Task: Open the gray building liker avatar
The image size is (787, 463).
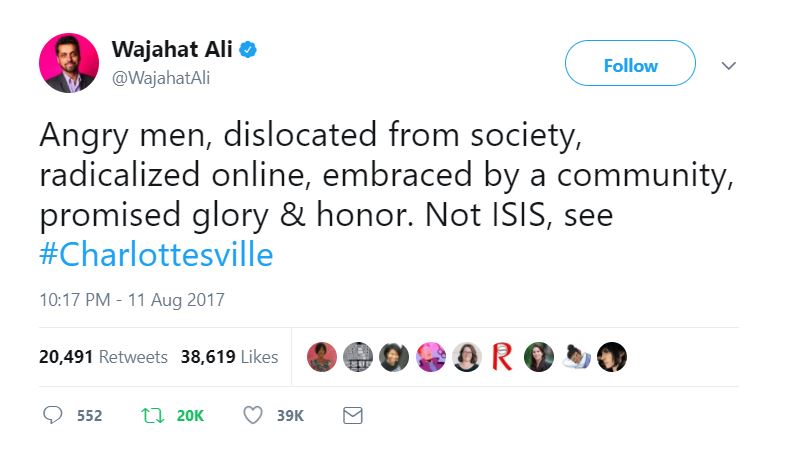Action: [x=357, y=357]
